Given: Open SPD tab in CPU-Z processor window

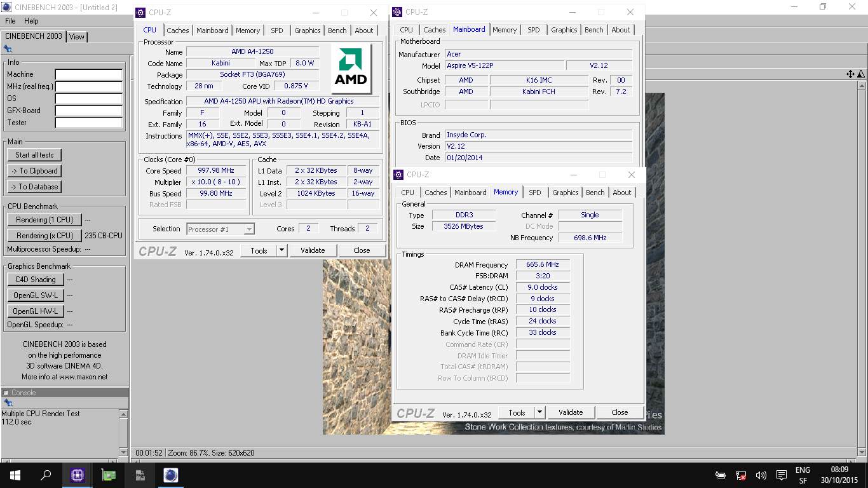Looking at the screenshot, I should (277, 30).
